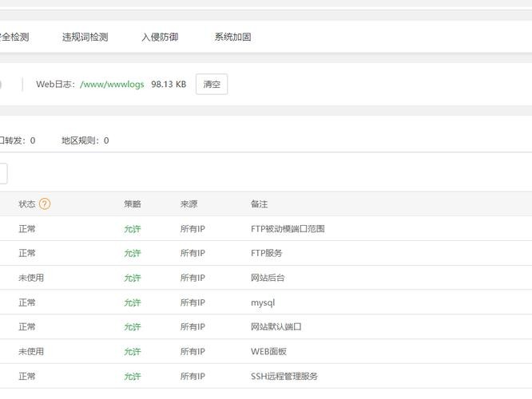The image size is (532, 399).
Task: Click the 来源 column header
Action: click(x=189, y=204)
